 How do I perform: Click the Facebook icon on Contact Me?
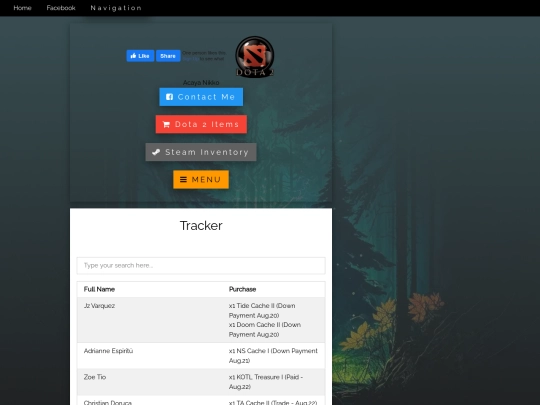tap(169, 97)
